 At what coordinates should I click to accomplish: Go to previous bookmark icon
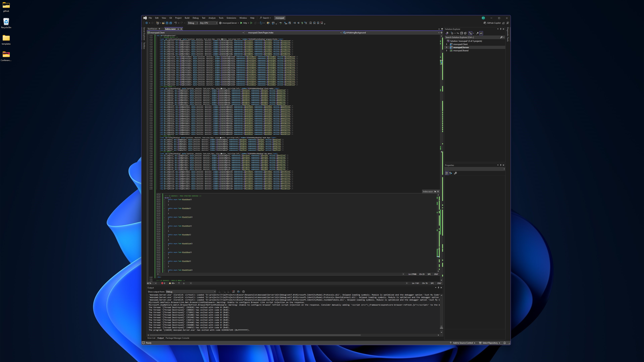click(x=314, y=23)
